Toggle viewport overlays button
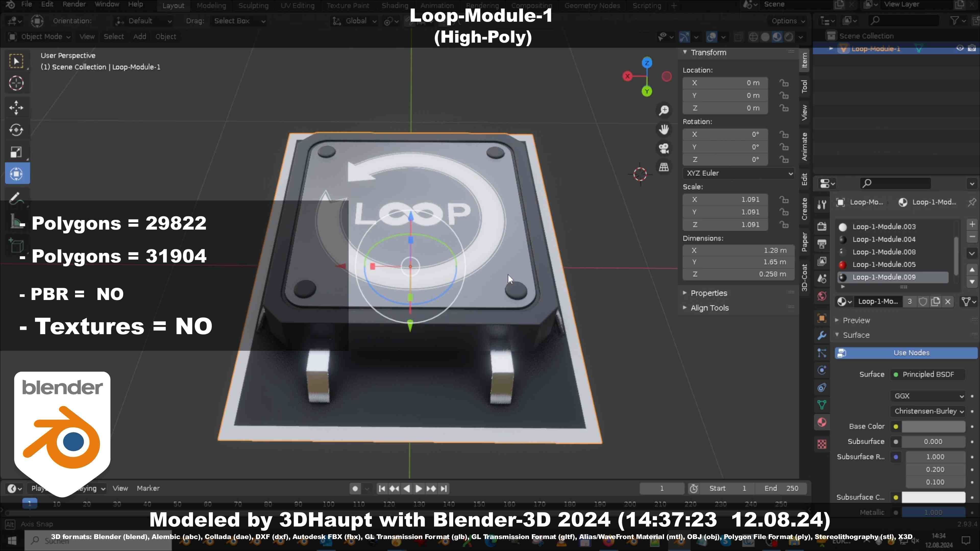Viewport: 980px width, 551px height. tap(712, 37)
